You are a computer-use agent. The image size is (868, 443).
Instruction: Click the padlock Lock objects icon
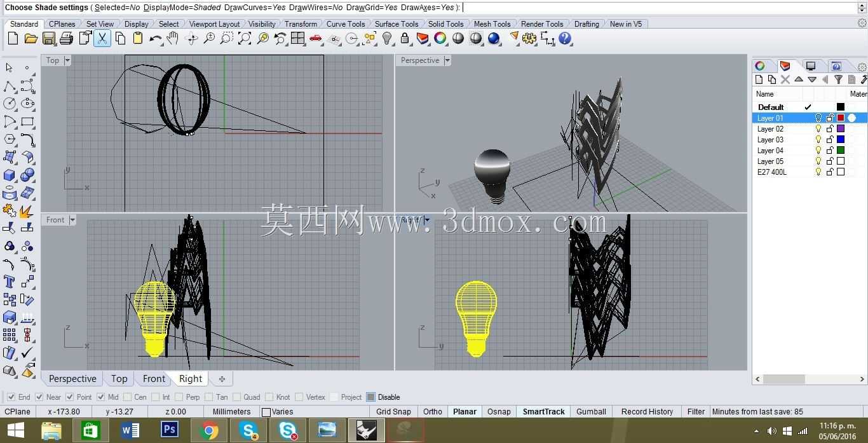click(405, 39)
